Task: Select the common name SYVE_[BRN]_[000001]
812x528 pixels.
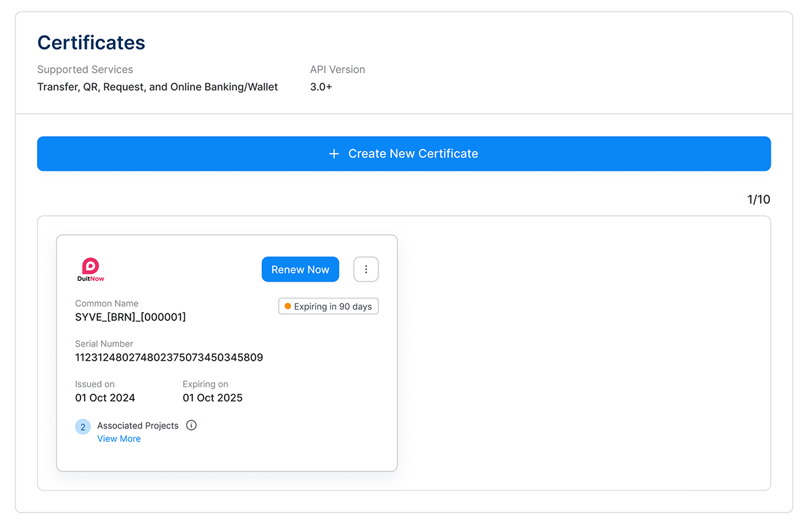Action: pyautogui.click(x=131, y=317)
